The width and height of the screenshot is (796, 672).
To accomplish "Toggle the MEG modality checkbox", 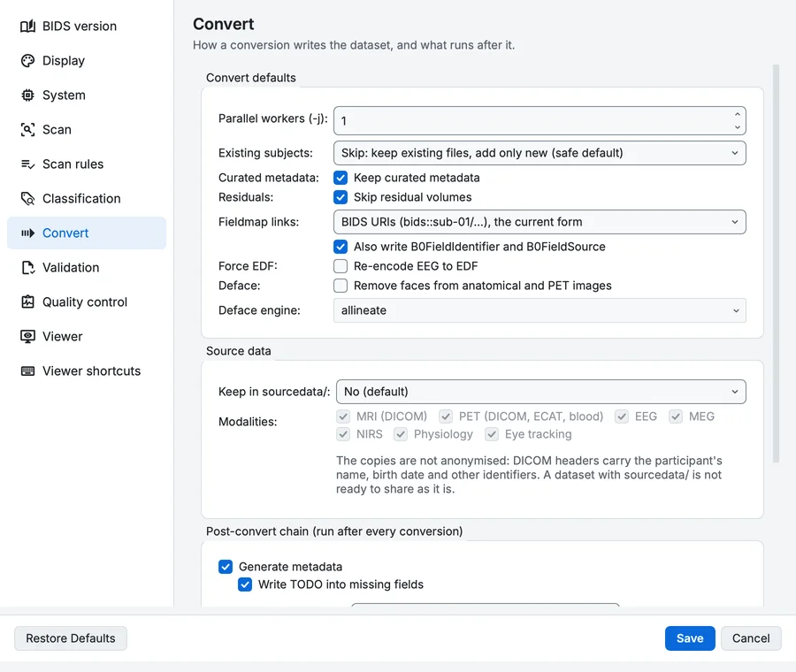I will tap(676, 416).
